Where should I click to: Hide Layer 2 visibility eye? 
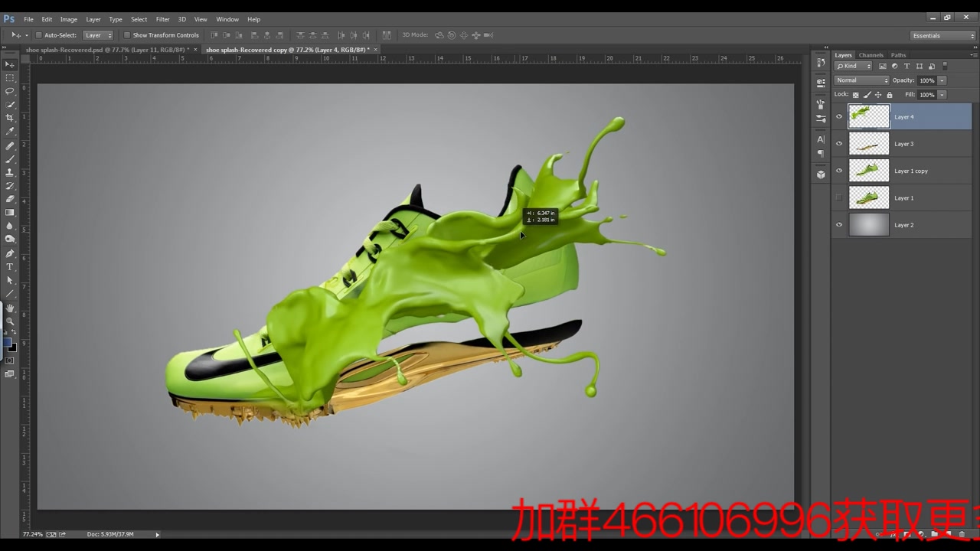pyautogui.click(x=839, y=225)
